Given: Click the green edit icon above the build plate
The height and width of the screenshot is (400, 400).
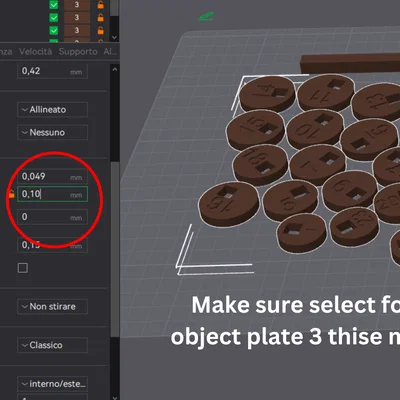Looking at the screenshot, I should [x=206, y=16].
